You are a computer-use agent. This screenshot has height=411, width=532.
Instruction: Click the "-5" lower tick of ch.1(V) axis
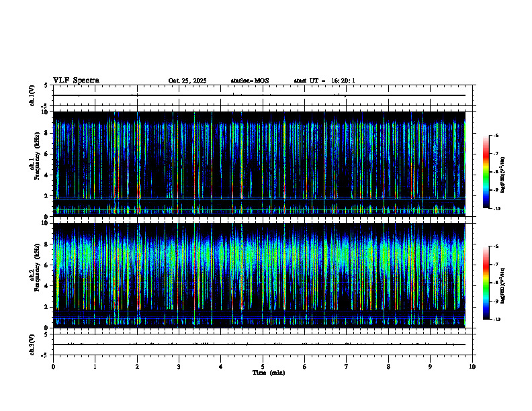[45, 106]
